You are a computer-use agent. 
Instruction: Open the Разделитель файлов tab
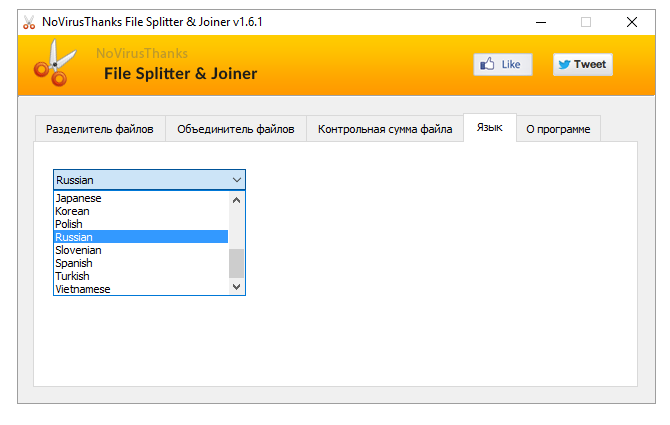[x=100, y=129]
